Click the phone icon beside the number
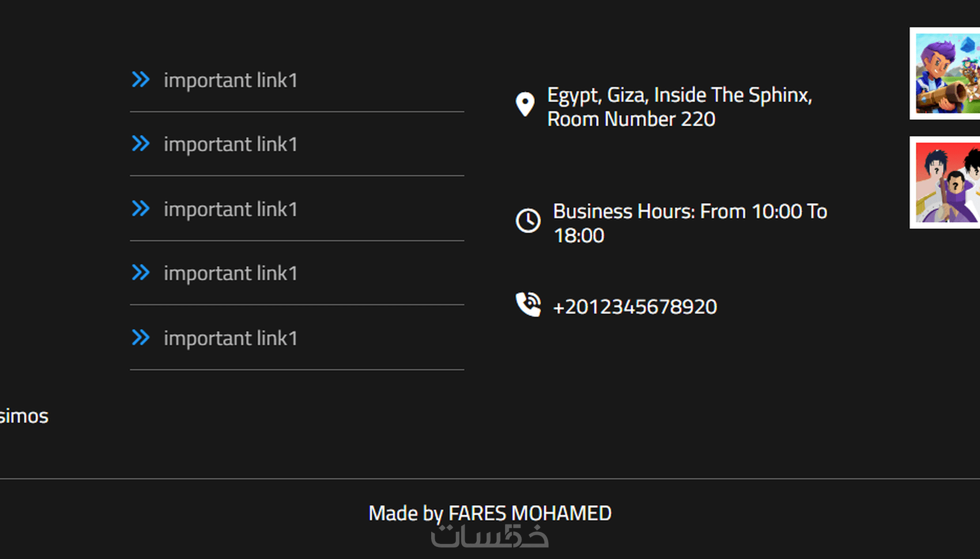 click(x=528, y=305)
